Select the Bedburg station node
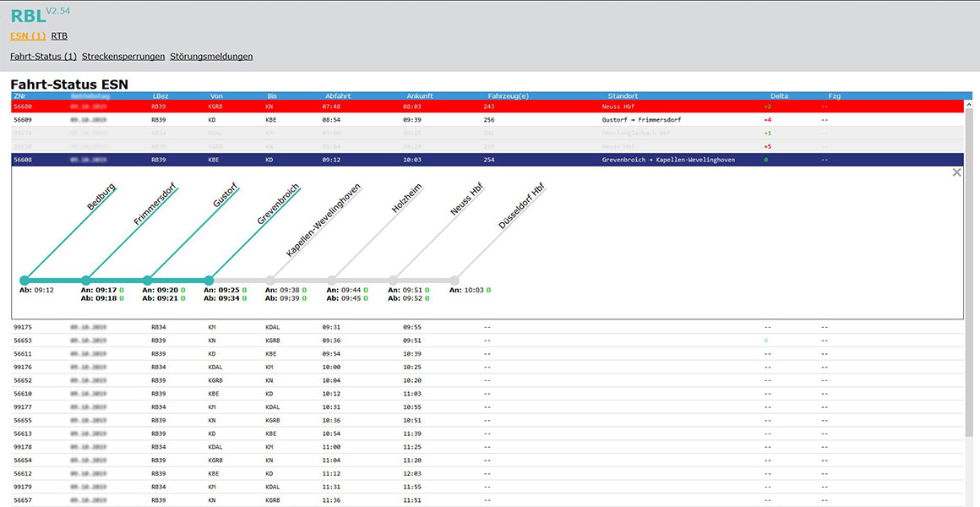The image size is (980, 507). point(24,280)
